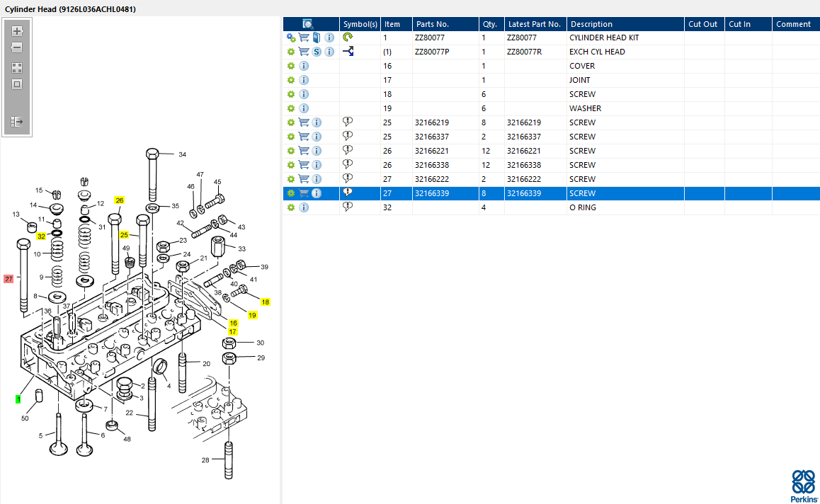Add ZZ80077P Exch Cyl Head to cart
The height and width of the screenshot is (504, 820).
tap(304, 52)
